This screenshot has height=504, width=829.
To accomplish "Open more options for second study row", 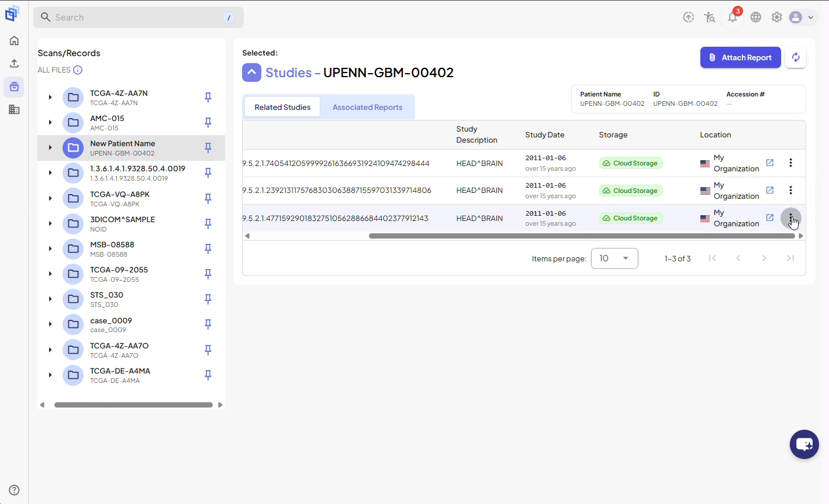I will pyautogui.click(x=790, y=190).
